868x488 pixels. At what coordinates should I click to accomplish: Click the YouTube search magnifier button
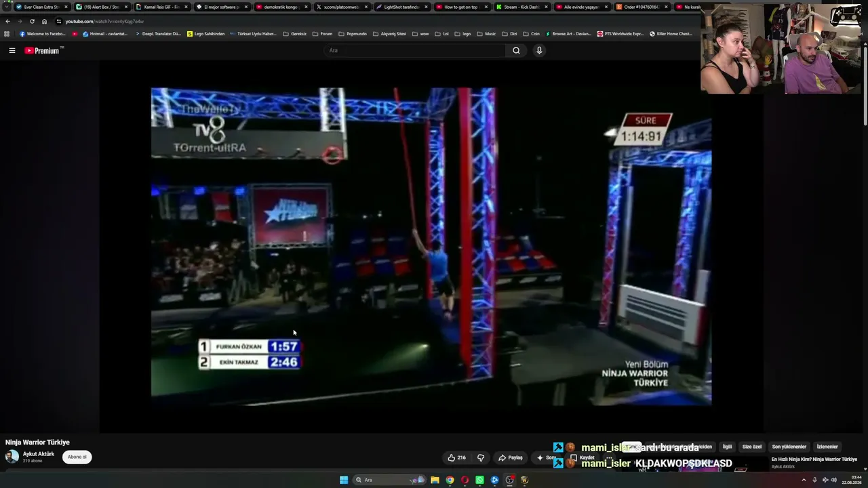[516, 50]
